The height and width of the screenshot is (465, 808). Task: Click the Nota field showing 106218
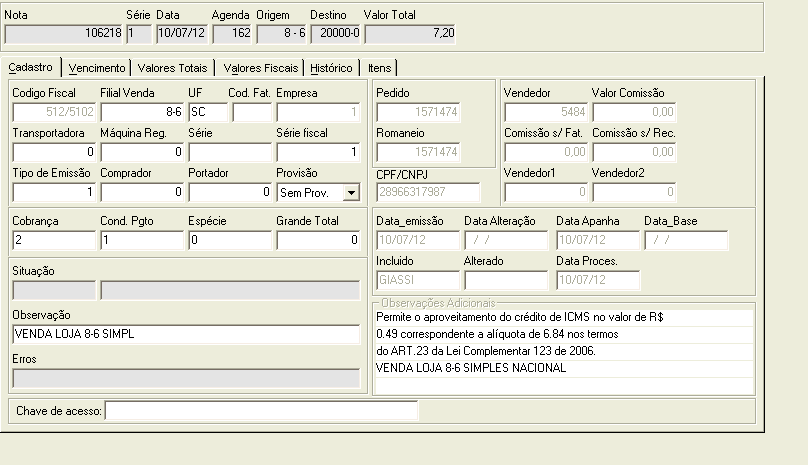tap(63, 34)
